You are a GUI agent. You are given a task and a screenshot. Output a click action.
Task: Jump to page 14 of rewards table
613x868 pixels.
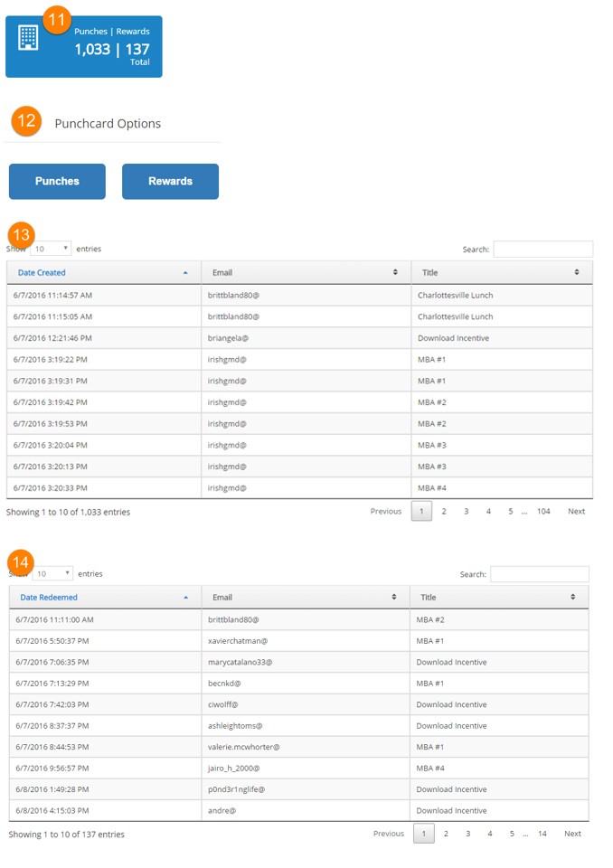click(542, 833)
